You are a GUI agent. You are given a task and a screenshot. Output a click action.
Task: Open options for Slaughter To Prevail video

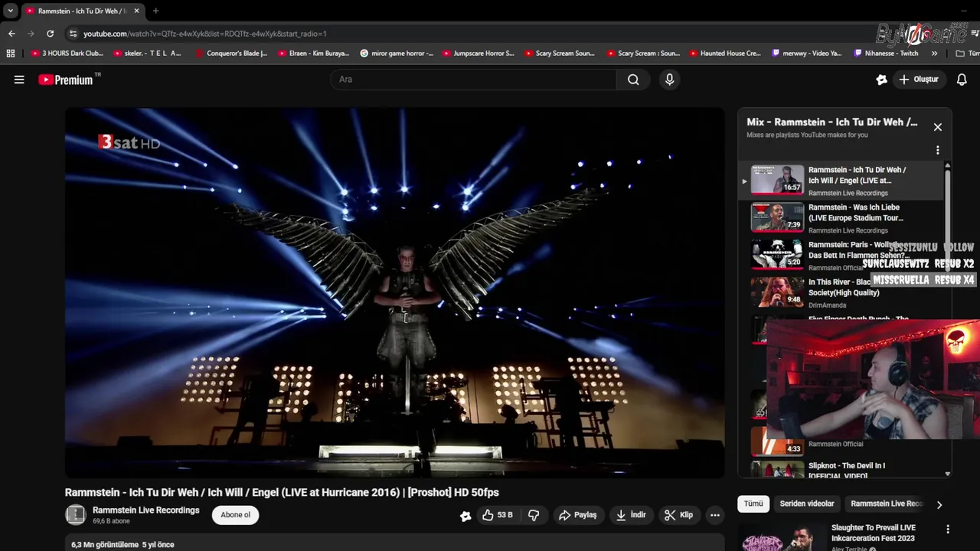click(948, 530)
